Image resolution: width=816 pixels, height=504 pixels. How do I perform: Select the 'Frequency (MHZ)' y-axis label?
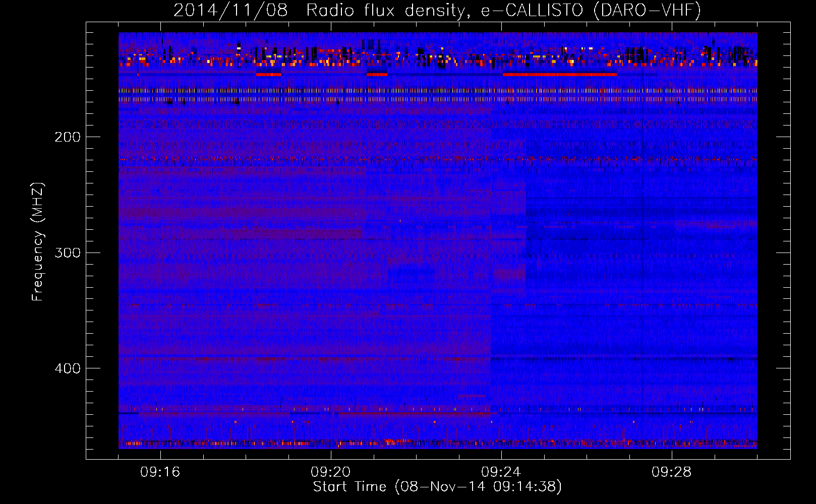[x=38, y=242]
